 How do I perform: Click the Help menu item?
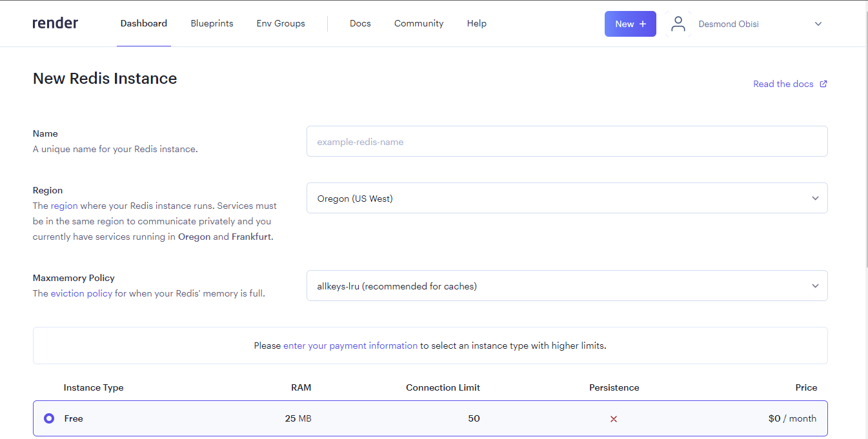(x=477, y=23)
